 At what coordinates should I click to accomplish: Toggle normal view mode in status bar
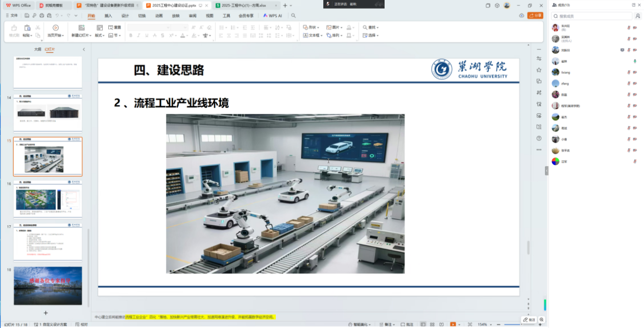pos(423,324)
